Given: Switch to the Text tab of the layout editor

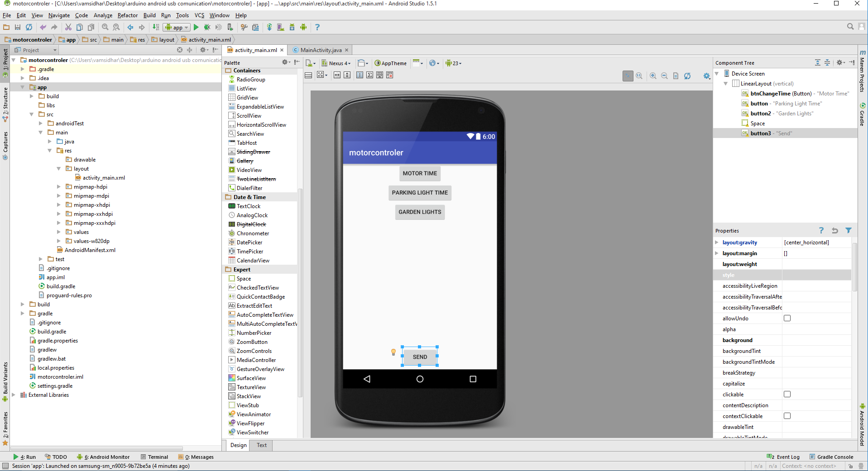Looking at the screenshot, I should [x=262, y=445].
